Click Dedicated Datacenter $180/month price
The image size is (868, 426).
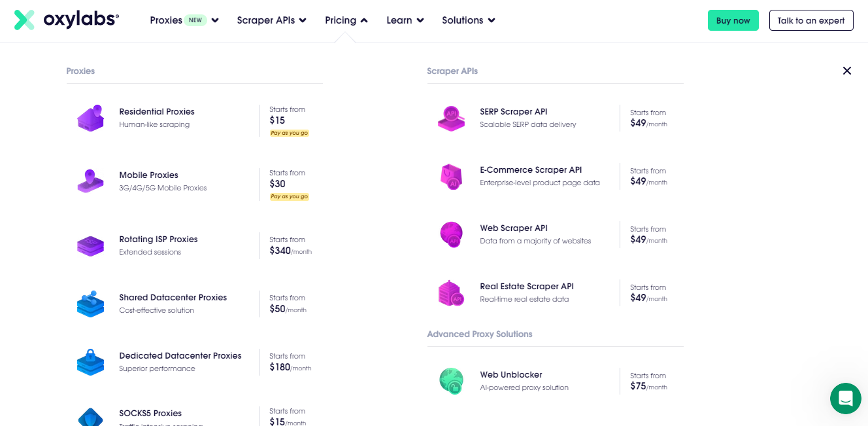click(290, 367)
